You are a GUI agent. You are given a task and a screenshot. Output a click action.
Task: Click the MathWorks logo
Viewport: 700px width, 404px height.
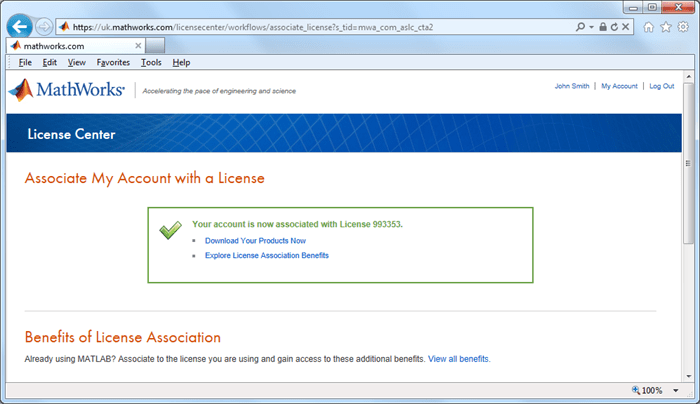point(67,90)
